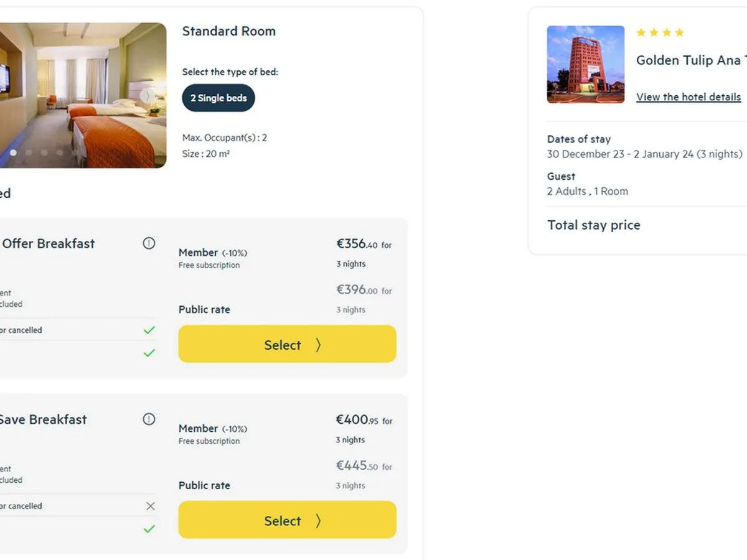Click lowest green checkmark in Offer Breakfast card
Screen dimensions: 747x560
tap(149, 353)
